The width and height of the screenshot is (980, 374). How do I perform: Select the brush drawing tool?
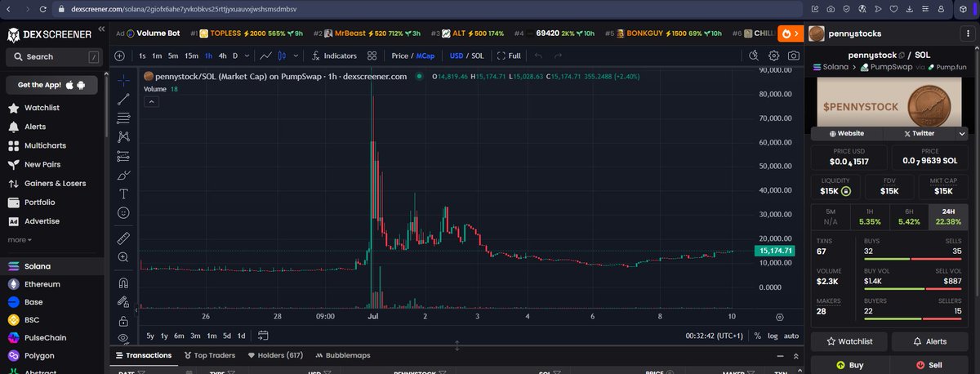(x=123, y=175)
